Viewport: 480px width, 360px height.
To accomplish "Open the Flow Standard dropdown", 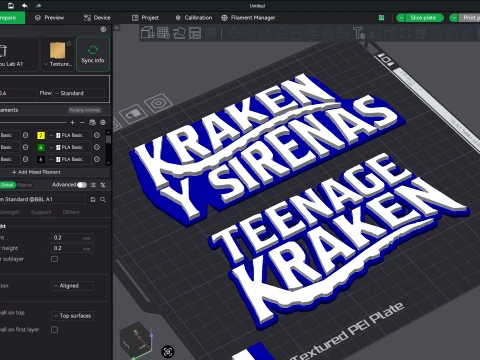I will pyautogui.click(x=79, y=93).
